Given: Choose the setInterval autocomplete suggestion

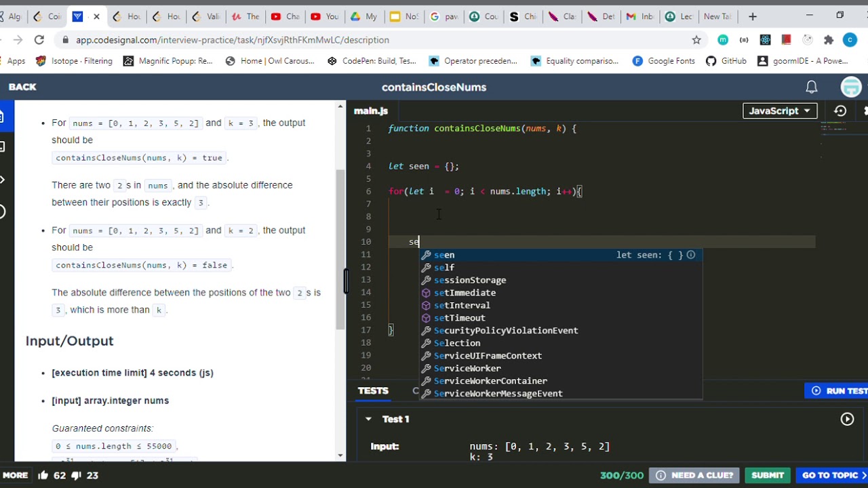Looking at the screenshot, I should click(x=560, y=305).
